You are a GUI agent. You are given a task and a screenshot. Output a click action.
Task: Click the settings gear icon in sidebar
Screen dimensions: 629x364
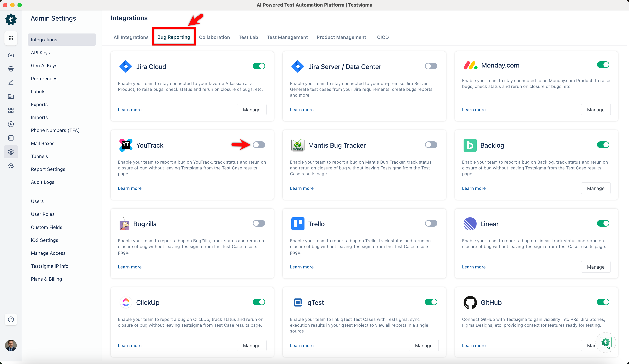click(x=11, y=152)
